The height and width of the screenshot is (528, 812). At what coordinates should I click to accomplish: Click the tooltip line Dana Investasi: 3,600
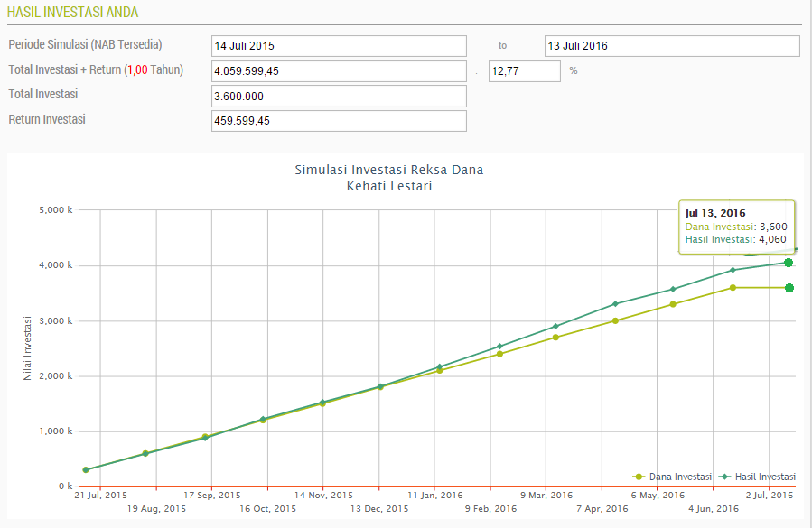point(736,227)
